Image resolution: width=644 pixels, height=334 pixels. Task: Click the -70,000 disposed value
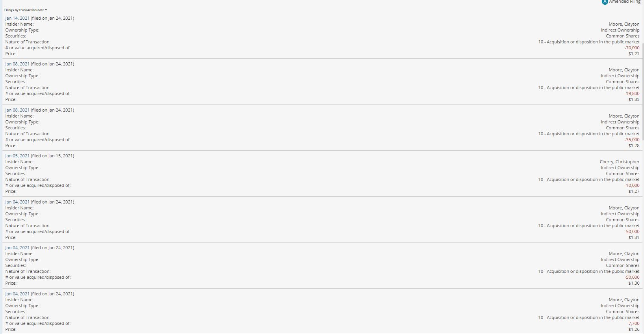(632, 48)
